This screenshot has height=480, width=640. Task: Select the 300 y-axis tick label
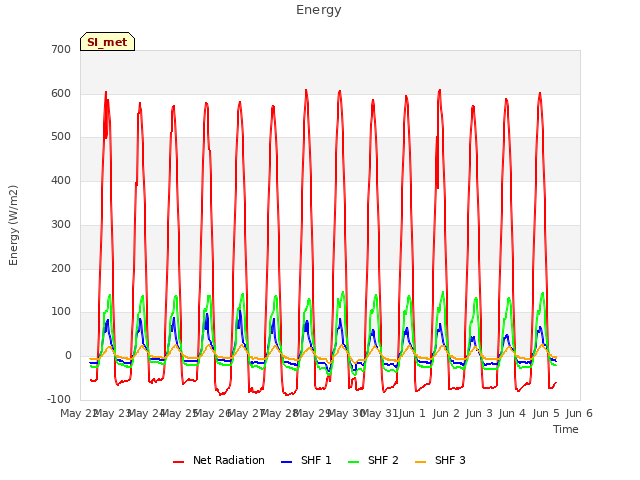click(x=61, y=224)
